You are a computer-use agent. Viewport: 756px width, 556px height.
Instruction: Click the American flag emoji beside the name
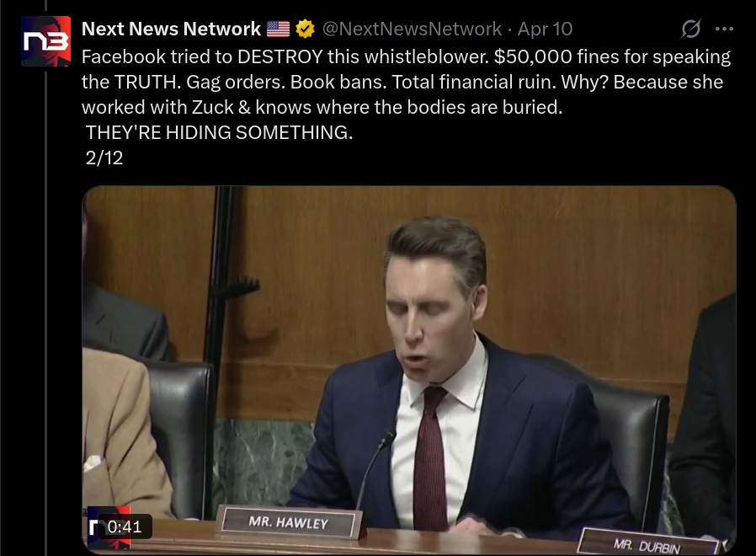[x=278, y=29]
